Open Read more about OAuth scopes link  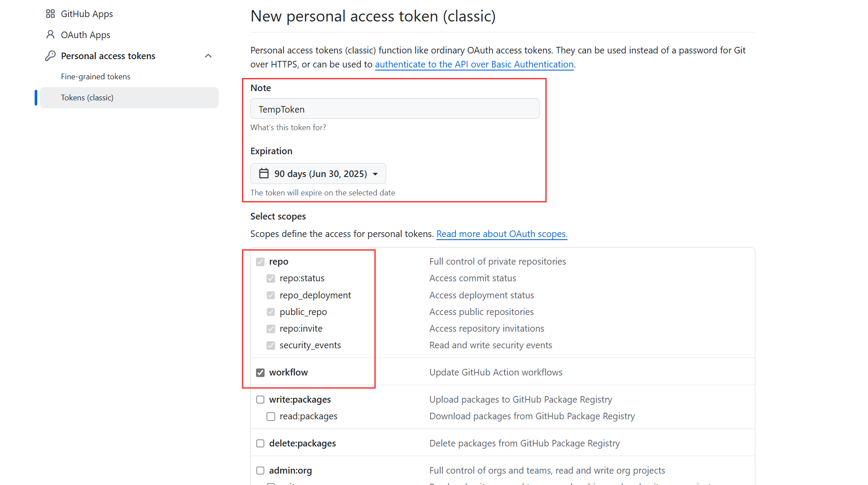[x=502, y=234]
